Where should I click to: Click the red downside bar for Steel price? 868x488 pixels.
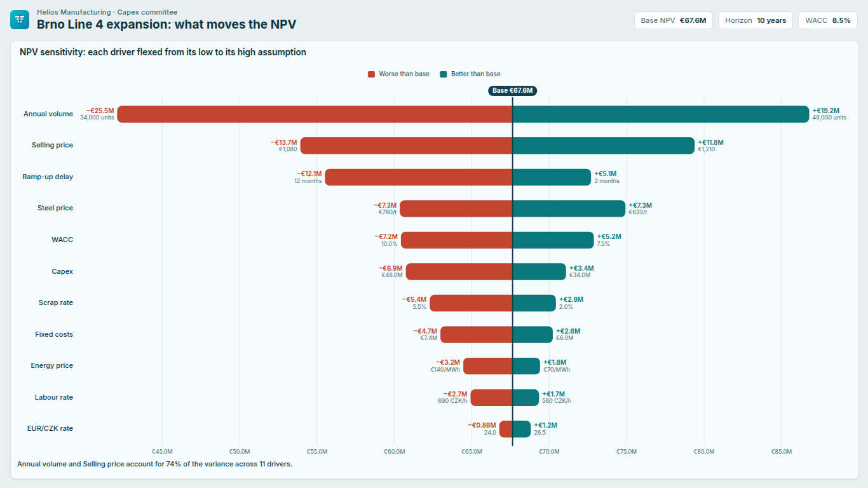456,208
